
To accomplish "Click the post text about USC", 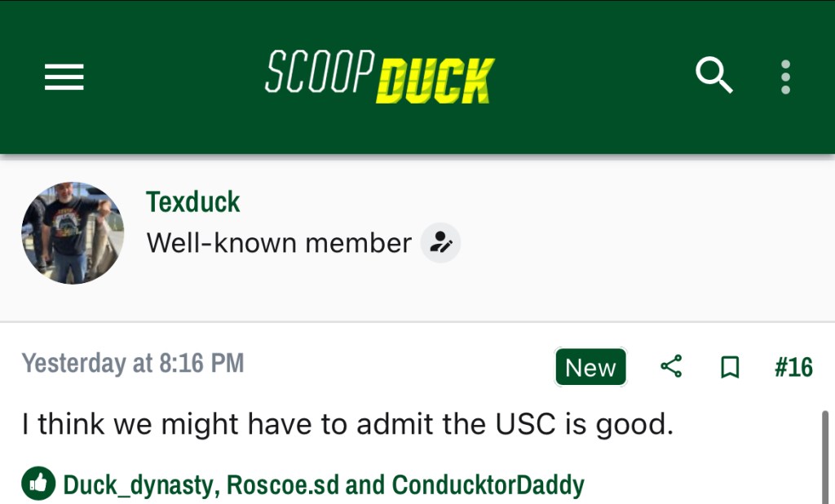I will click(347, 424).
